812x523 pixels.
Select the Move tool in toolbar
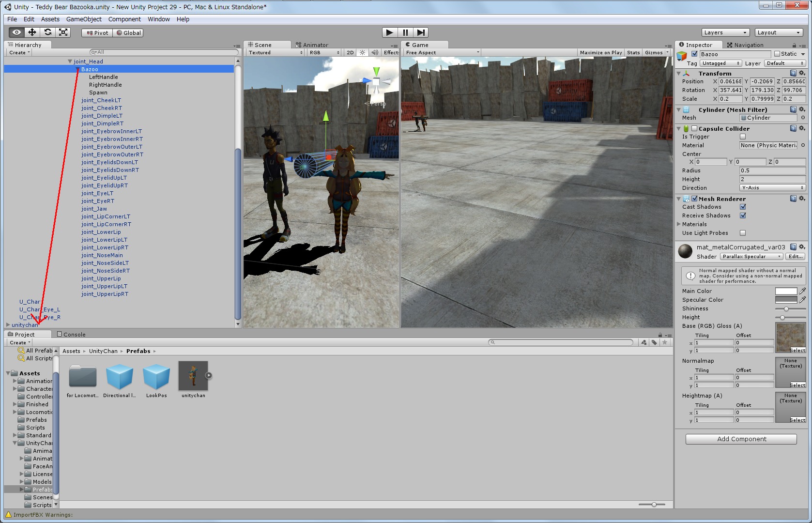32,32
